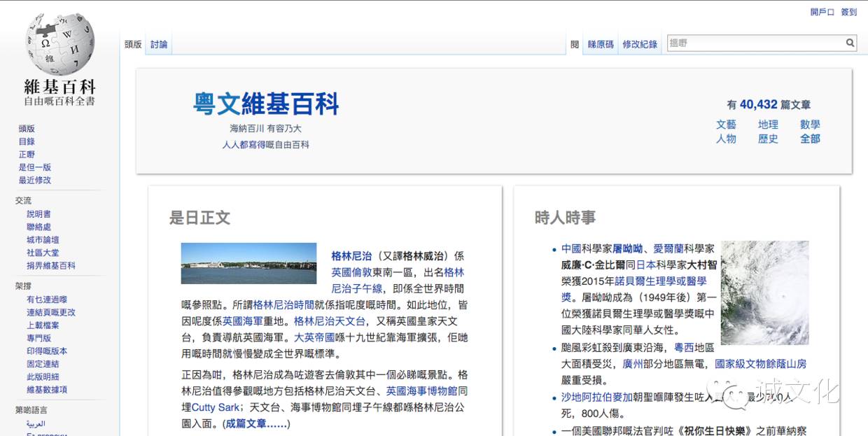Click 人人都寫得嘅自由百科 slogan link
This screenshot has height=436, width=868.
[265, 145]
